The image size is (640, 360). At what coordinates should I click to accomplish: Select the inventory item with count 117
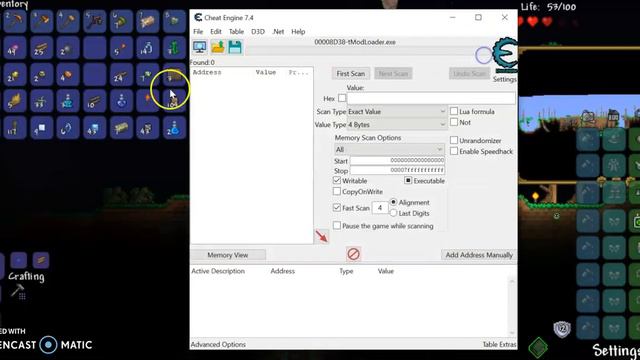[x=14, y=128]
